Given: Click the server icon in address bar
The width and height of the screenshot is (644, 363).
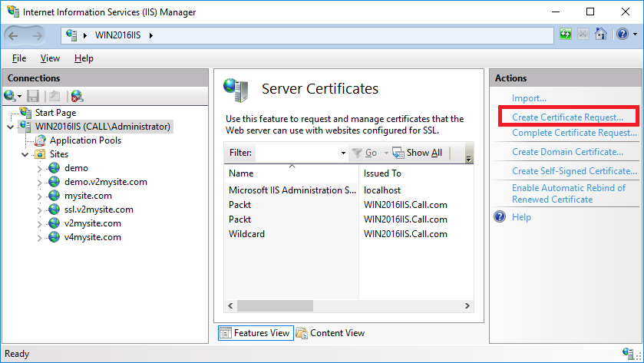Looking at the screenshot, I should pyautogui.click(x=71, y=35).
